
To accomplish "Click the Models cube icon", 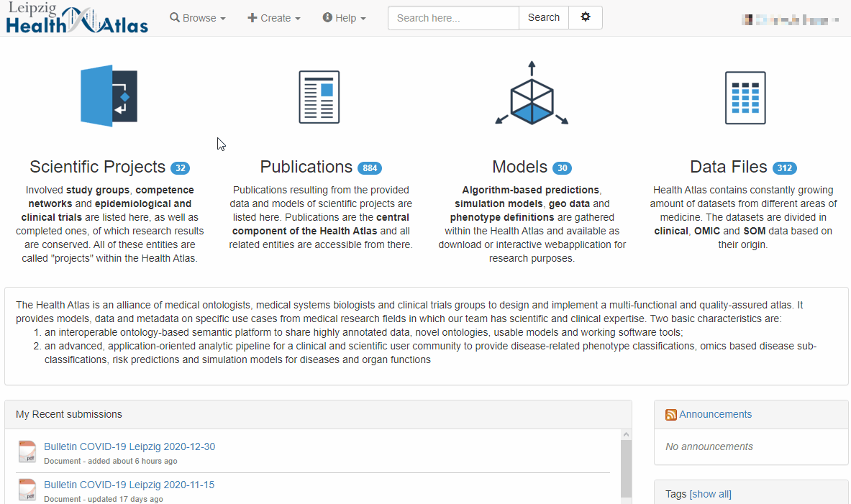I will click(532, 97).
